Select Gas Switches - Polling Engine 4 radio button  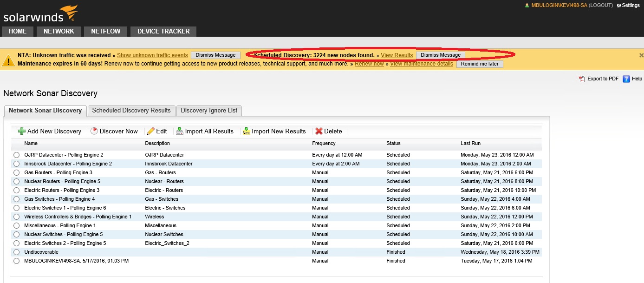(17, 199)
